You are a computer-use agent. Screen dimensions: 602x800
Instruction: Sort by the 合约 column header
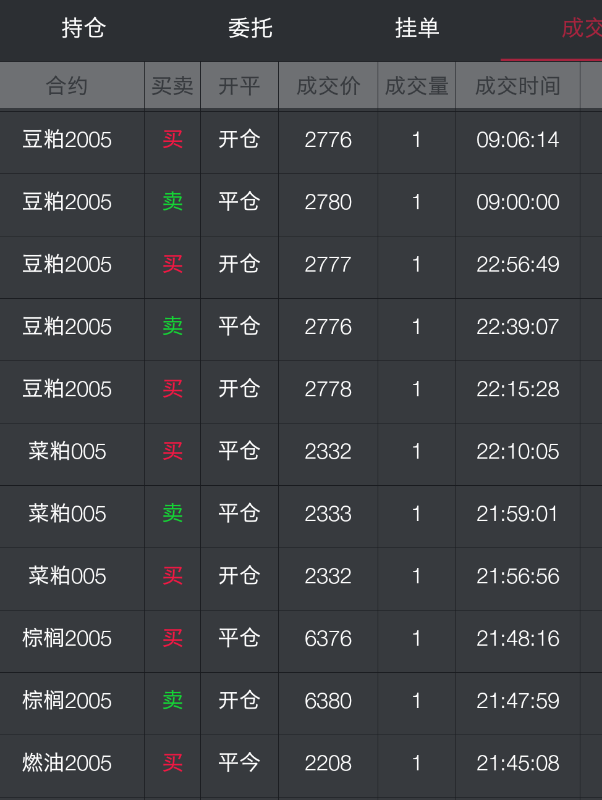point(67,87)
